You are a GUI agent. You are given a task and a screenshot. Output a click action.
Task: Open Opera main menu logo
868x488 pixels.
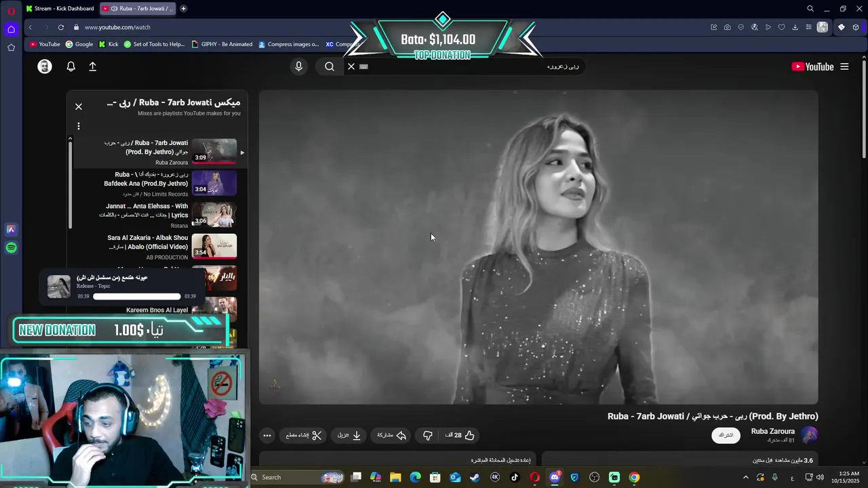point(11,10)
